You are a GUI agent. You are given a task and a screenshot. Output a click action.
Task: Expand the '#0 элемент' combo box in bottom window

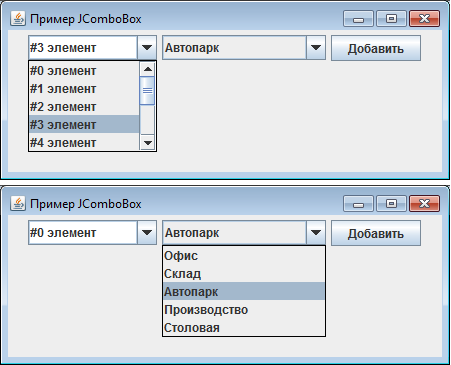(x=147, y=232)
